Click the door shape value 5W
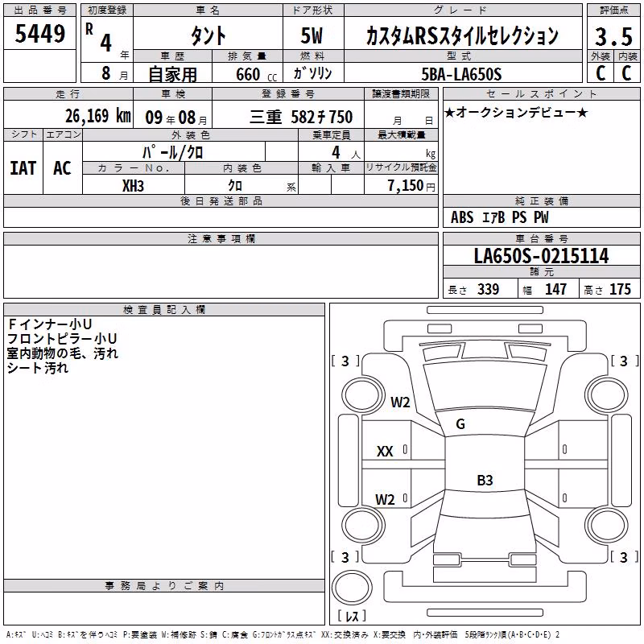The image size is (644, 644). point(312,35)
